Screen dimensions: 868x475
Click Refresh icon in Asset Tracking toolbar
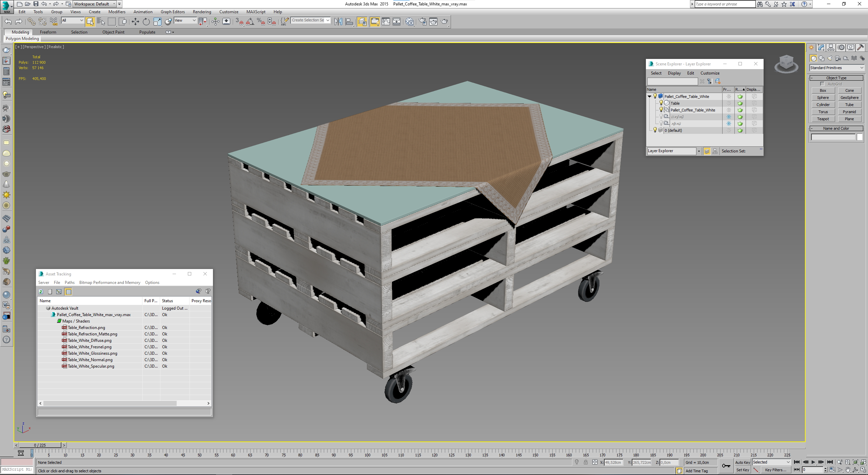tap(41, 292)
